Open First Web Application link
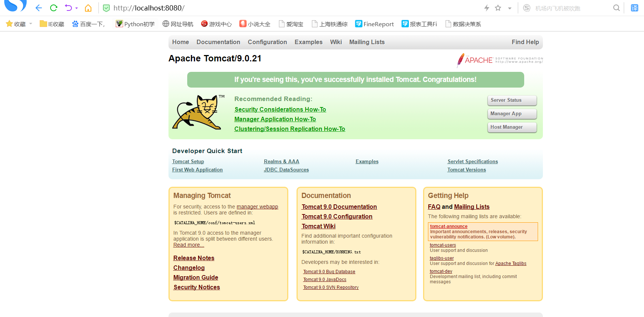 point(197,170)
